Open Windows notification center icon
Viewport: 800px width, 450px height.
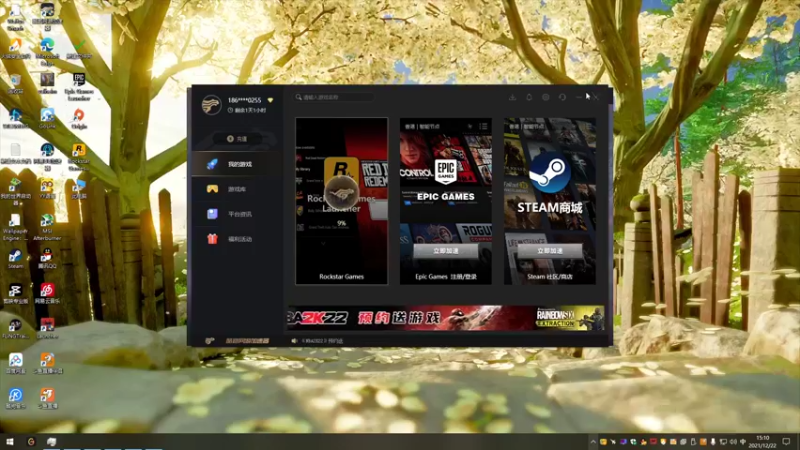click(786, 441)
